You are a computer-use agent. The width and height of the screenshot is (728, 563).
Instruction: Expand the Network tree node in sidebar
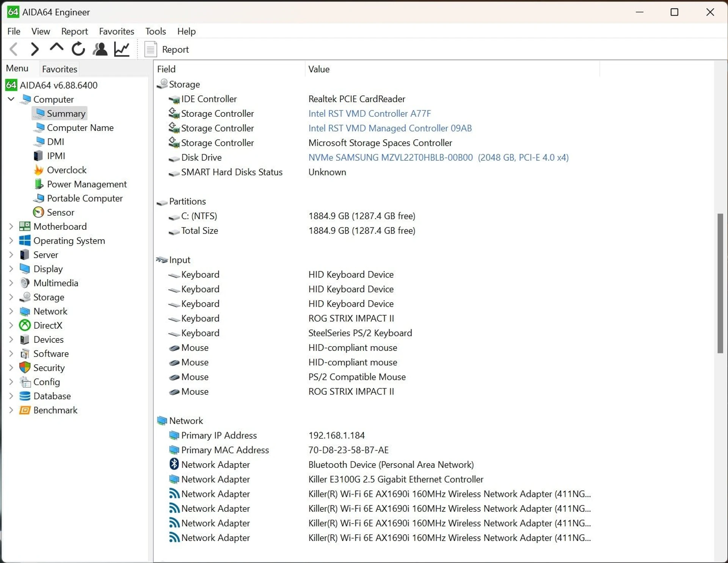11,311
